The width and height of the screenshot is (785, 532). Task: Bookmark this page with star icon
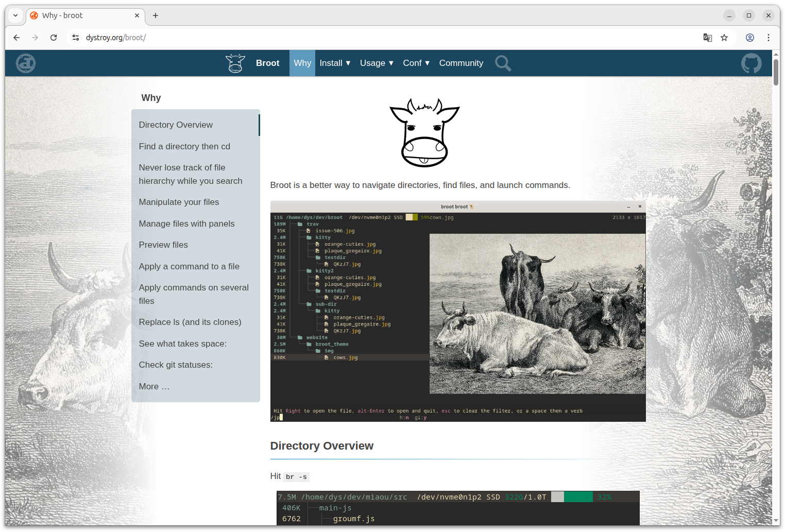(x=724, y=38)
